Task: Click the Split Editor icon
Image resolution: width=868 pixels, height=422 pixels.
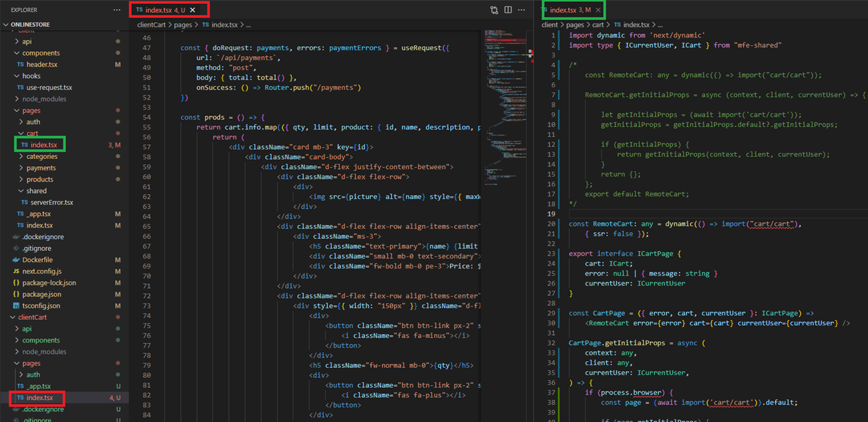Action: pyautogui.click(x=508, y=10)
